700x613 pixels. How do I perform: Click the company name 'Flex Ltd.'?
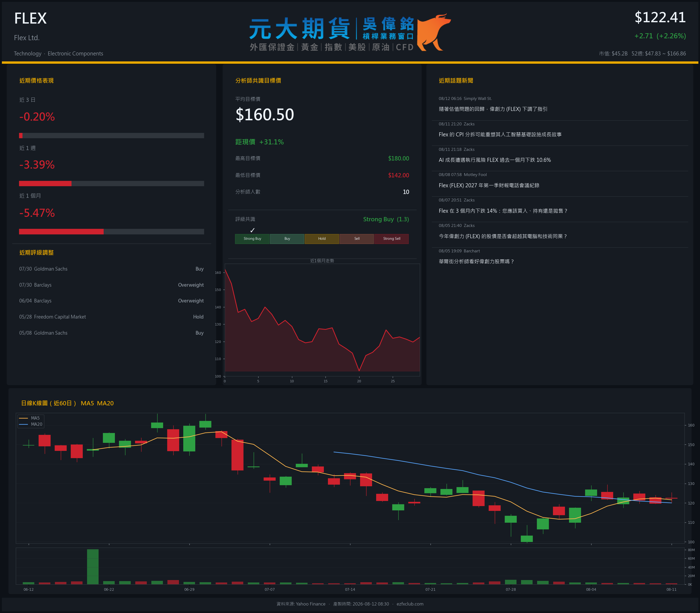tap(27, 38)
